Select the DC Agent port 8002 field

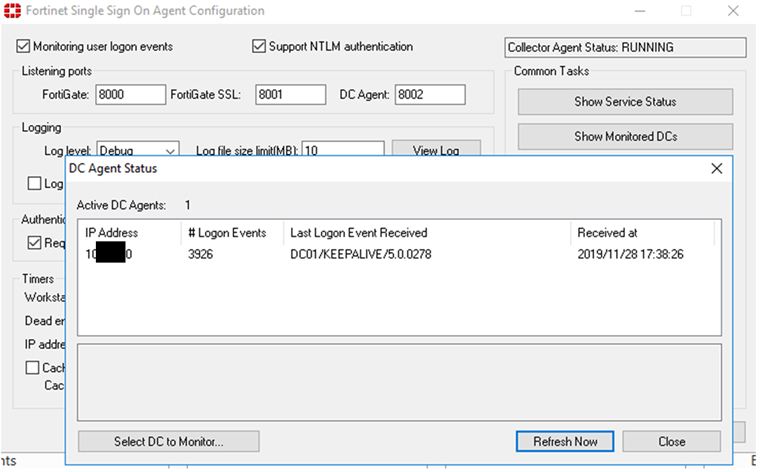pos(430,95)
